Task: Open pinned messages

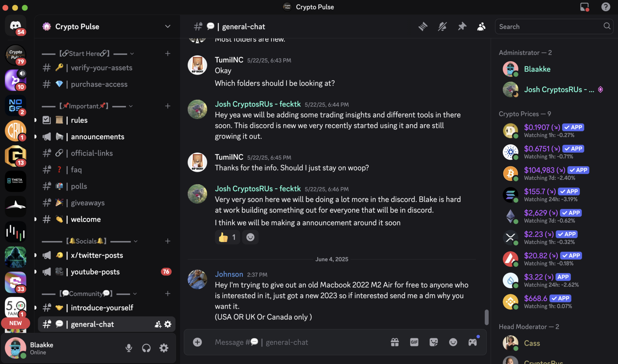Action: [x=462, y=26]
